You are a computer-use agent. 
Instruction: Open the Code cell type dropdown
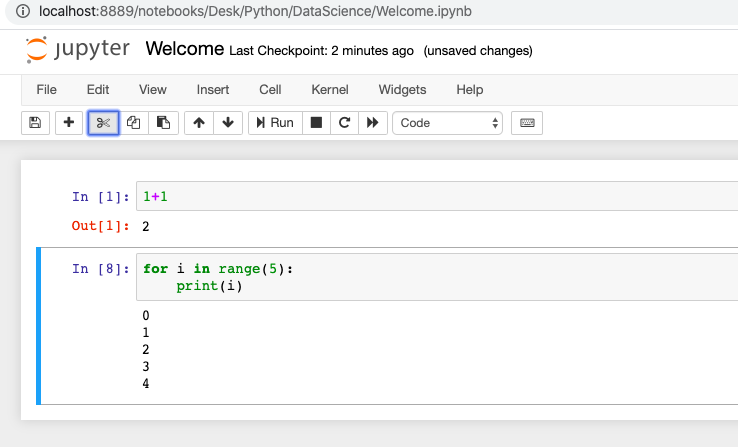coord(448,123)
